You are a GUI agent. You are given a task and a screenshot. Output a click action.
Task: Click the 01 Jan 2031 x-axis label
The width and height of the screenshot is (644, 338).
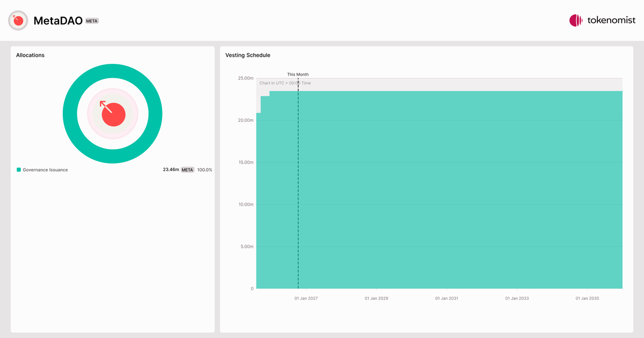tap(447, 298)
